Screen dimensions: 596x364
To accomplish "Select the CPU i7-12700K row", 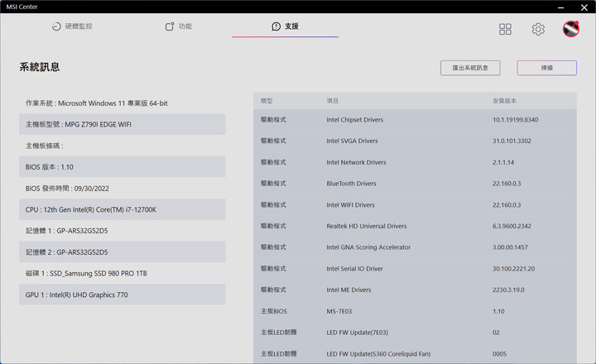I will tap(122, 209).
